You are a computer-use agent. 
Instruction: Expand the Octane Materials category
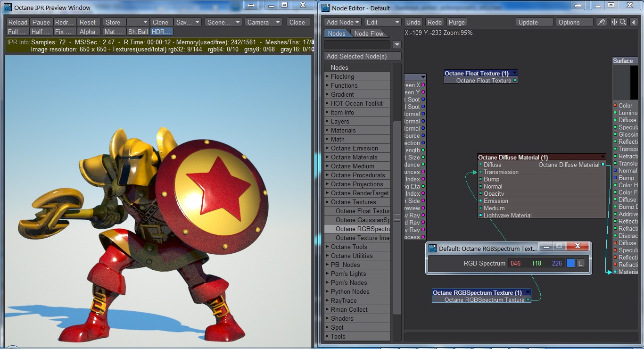pos(327,157)
